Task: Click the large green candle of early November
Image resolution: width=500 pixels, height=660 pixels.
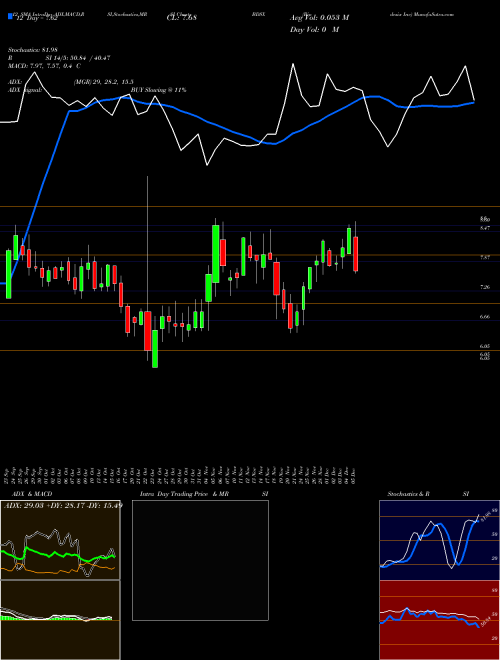Action: [215, 254]
